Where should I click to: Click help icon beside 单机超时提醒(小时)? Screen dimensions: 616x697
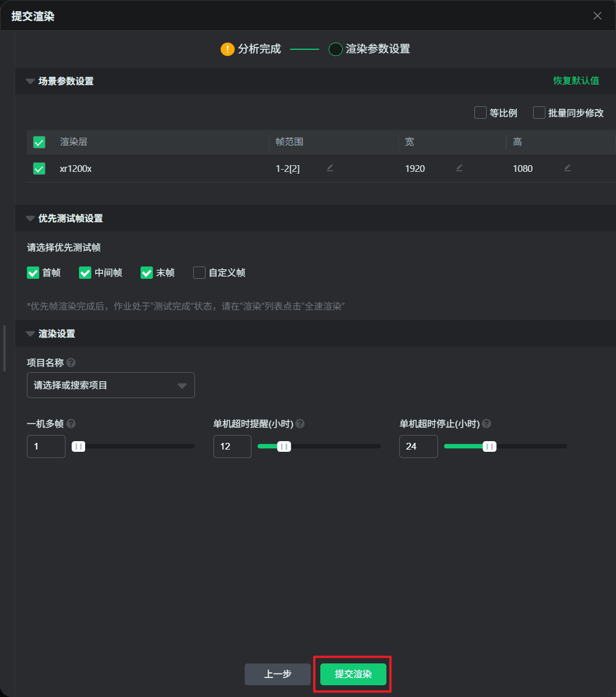click(300, 424)
